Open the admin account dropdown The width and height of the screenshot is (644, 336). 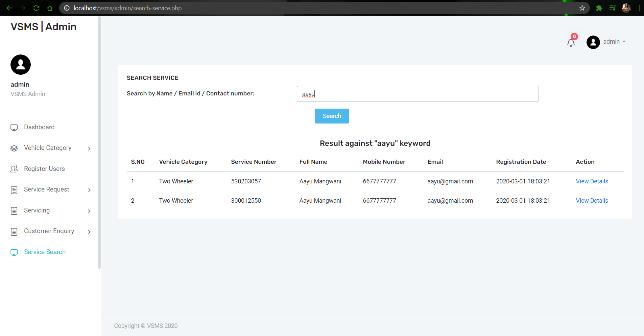coord(624,42)
